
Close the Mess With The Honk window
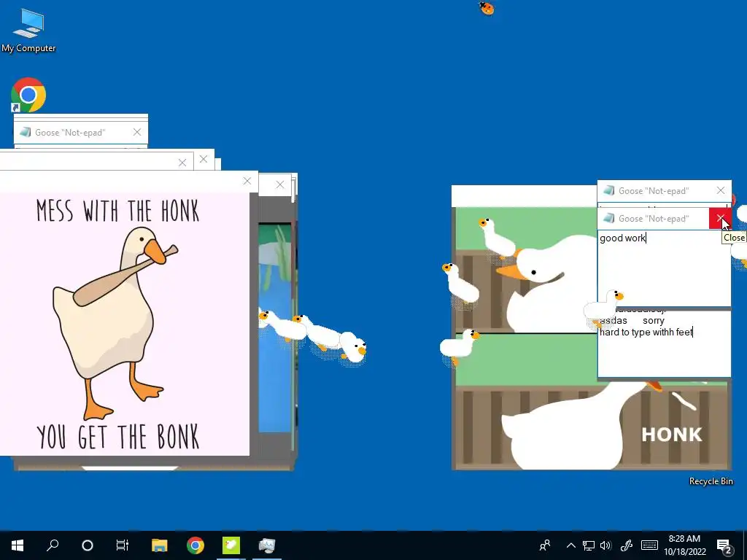click(x=247, y=181)
